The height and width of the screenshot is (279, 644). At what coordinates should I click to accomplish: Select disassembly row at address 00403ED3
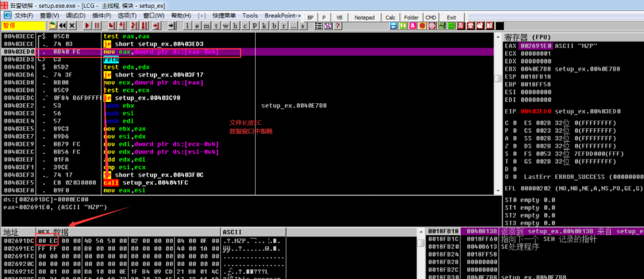(246, 59)
